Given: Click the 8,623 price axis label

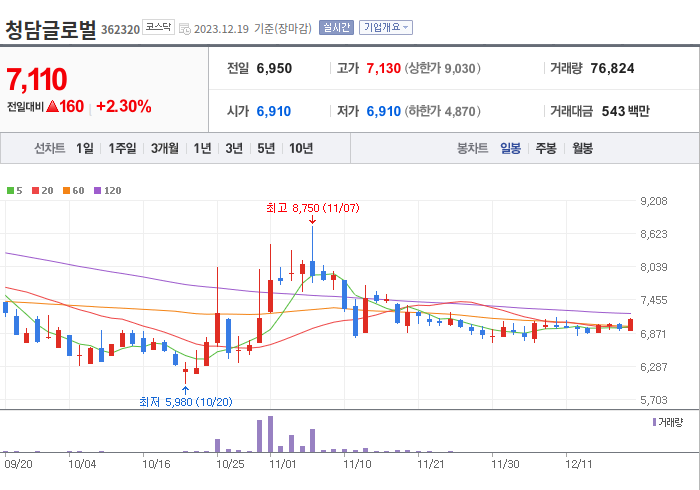Looking at the screenshot, I should coord(654,234).
